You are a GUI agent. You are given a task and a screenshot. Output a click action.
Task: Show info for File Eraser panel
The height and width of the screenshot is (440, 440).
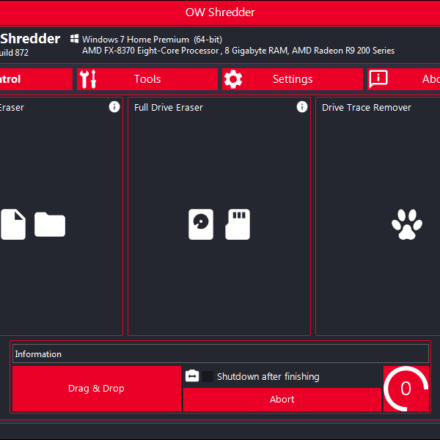[114, 107]
